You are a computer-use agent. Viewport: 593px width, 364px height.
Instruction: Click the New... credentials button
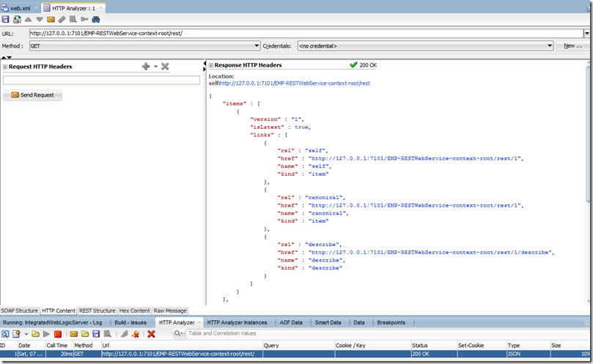pos(572,45)
